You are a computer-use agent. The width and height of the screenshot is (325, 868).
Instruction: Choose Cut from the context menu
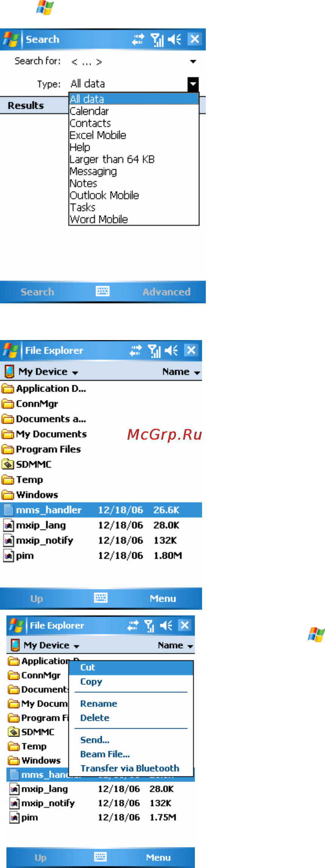coord(131,667)
